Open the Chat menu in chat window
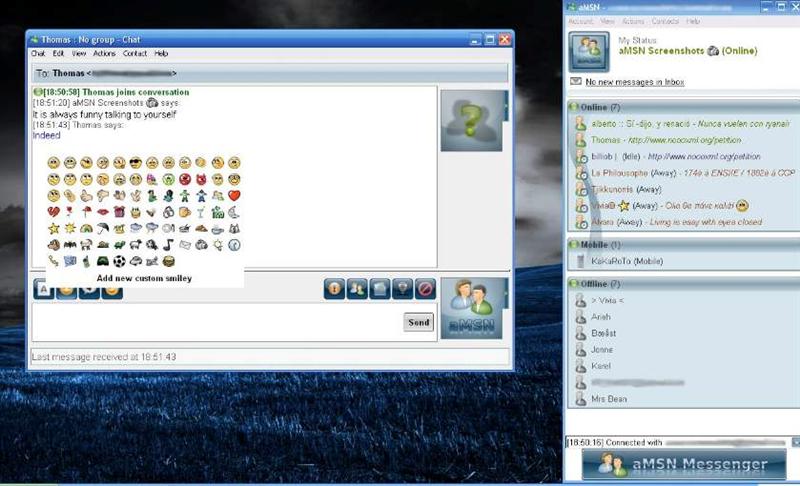This screenshot has height=486, width=800. 38,53
